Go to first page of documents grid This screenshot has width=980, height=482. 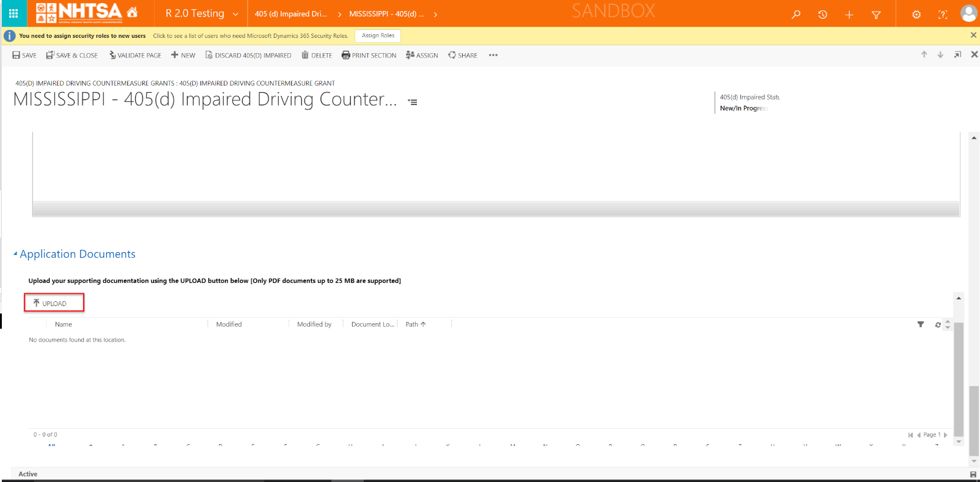pos(910,435)
